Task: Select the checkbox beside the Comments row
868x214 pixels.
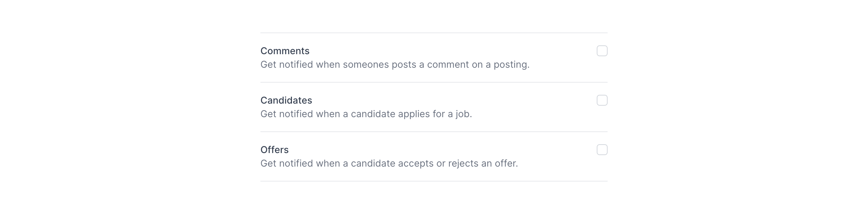Action: tap(602, 51)
